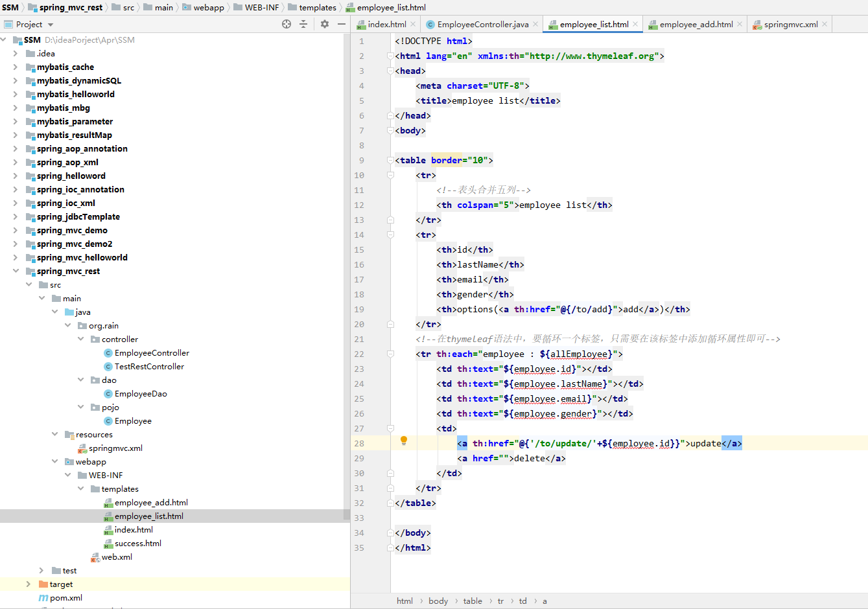Click the yellow lightbulb intention icon

click(x=403, y=441)
